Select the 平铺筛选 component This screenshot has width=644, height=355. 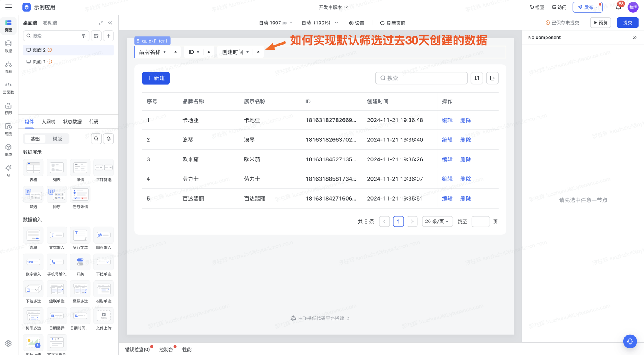coord(103,171)
